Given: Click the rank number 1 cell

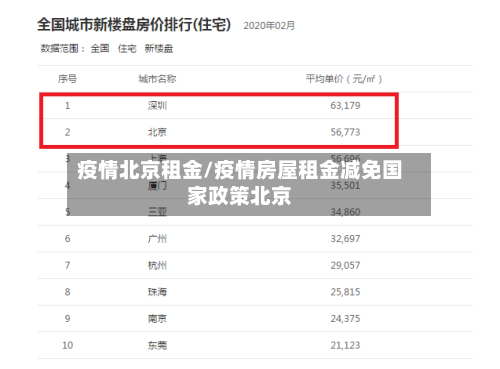Looking at the screenshot, I should coord(67,106).
